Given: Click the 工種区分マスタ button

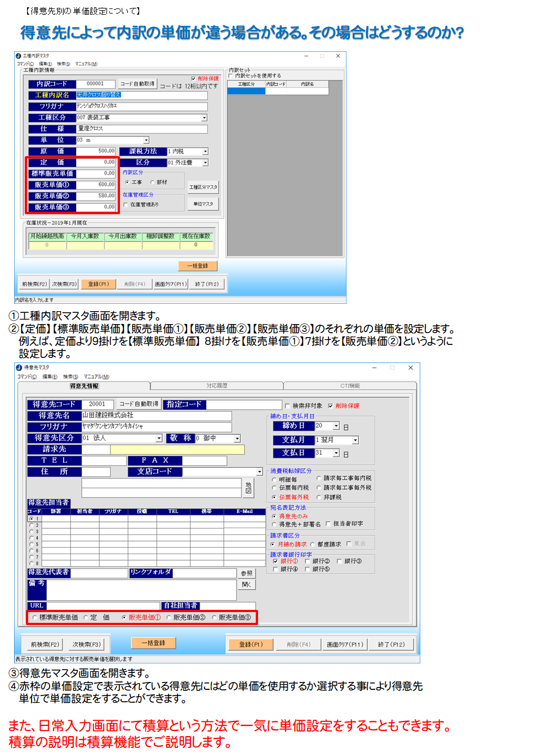Looking at the screenshot, I should [x=203, y=187].
